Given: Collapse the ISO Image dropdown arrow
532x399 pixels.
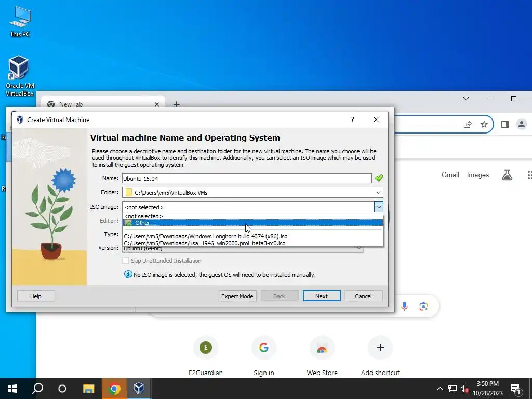Looking at the screenshot, I should pos(378,207).
